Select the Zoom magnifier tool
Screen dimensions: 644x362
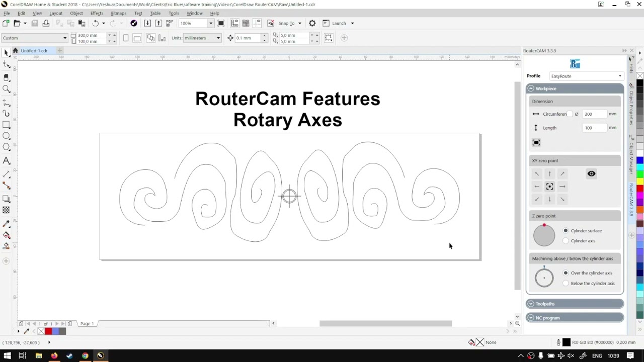pos(6,89)
